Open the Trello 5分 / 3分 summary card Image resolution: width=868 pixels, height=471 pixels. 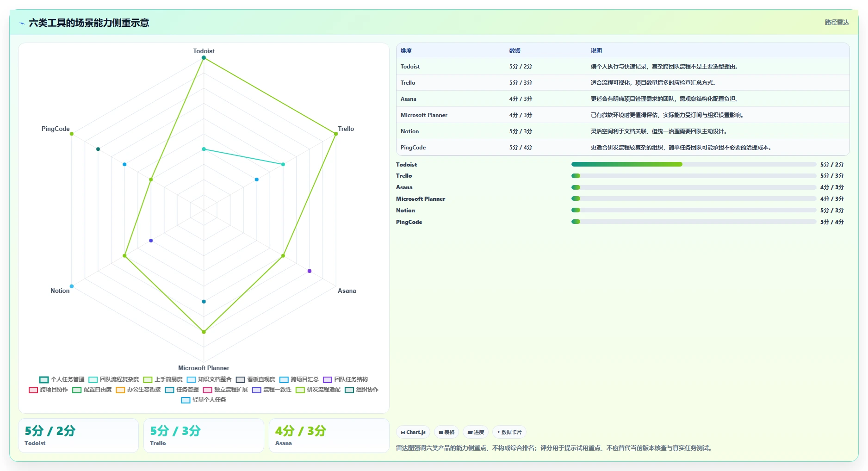pos(204,436)
